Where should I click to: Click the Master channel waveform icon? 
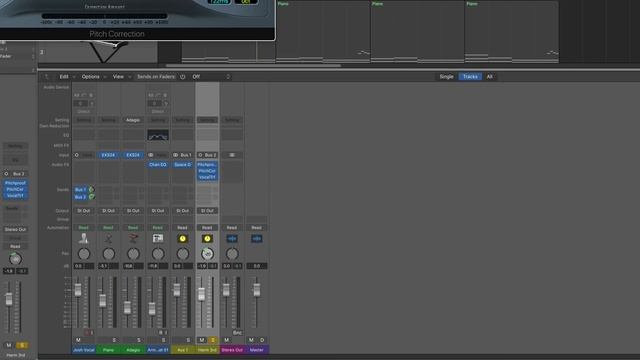coord(257,239)
